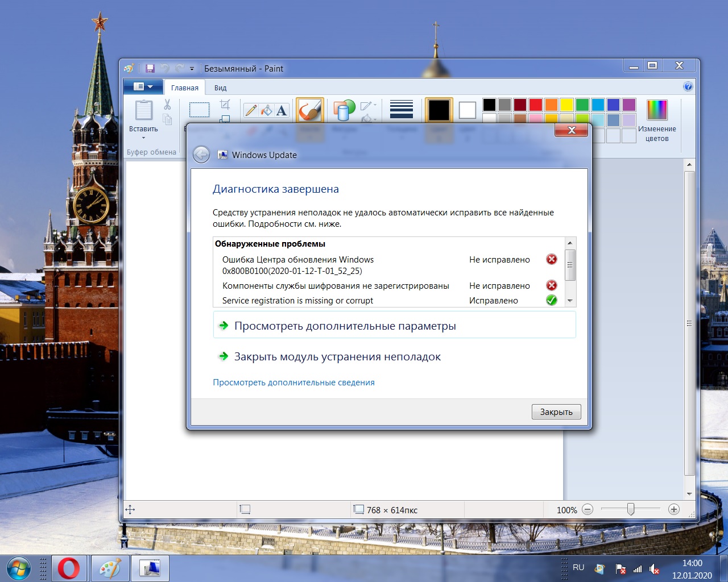Image resolution: width=728 pixels, height=582 pixels.
Task: Pick the yellow swatch in the palette
Action: pos(566,105)
